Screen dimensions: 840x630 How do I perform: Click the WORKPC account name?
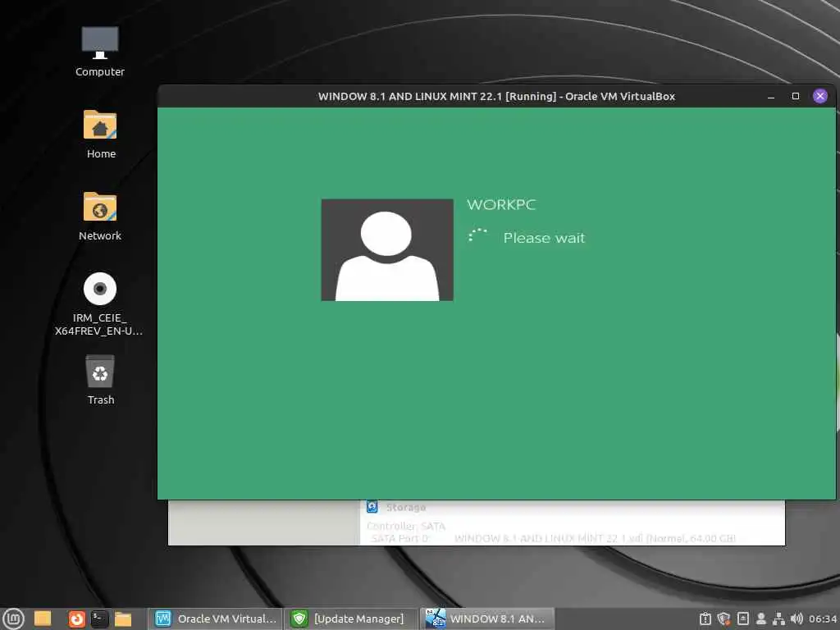501,204
